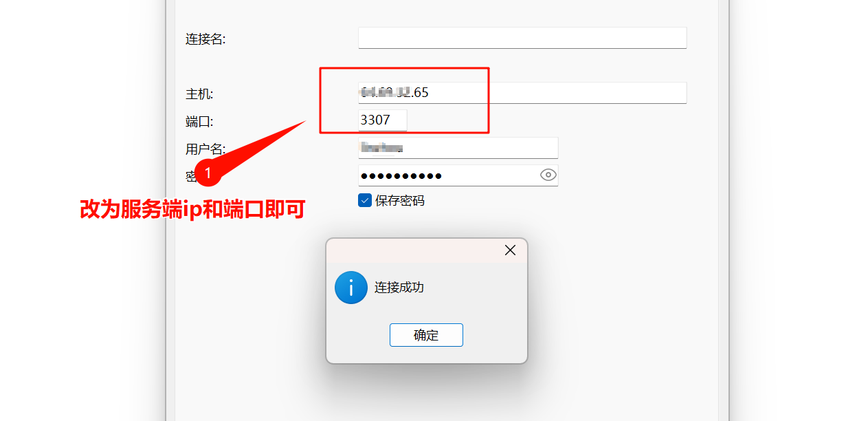The height and width of the screenshot is (421, 868).
Task: Click into the 主机 IP address field
Action: (x=522, y=93)
